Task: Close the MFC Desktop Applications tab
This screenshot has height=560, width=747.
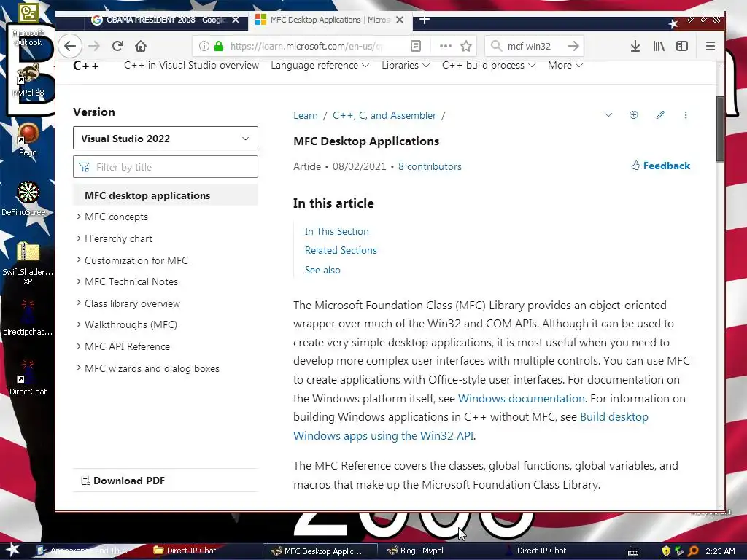Action: [x=400, y=20]
